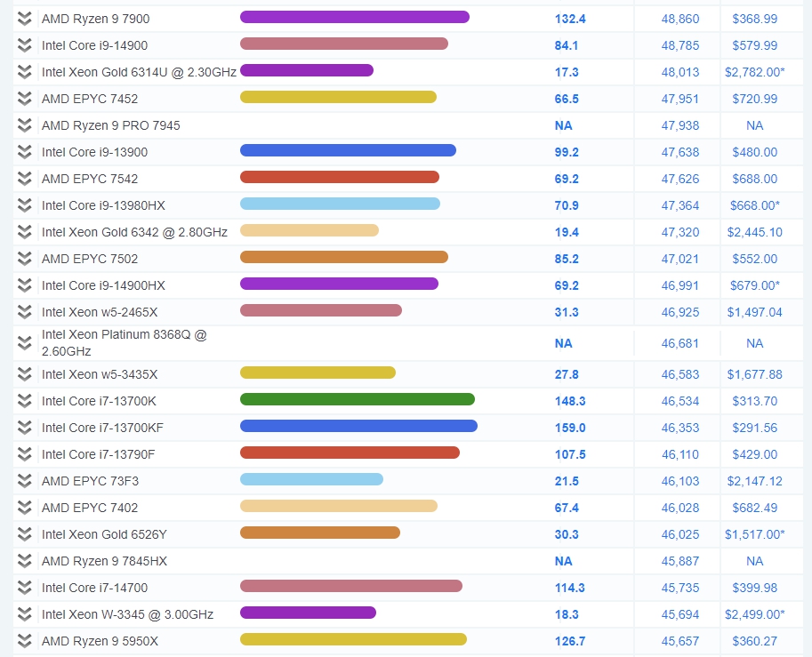Expand the AMD Ryzen 9 7900 row chevron
The width and height of the screenshot is (812, 657).
[24, 20]
